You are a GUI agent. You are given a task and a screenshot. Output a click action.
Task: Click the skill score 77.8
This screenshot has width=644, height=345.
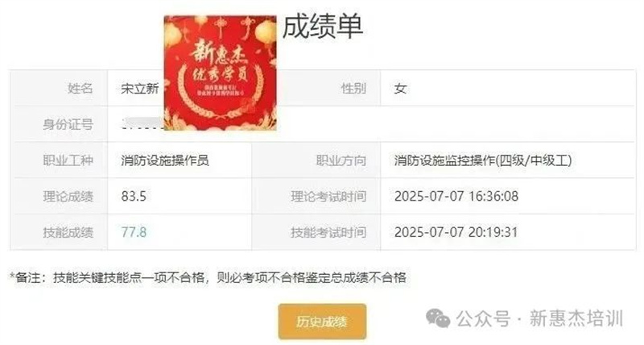134,232
